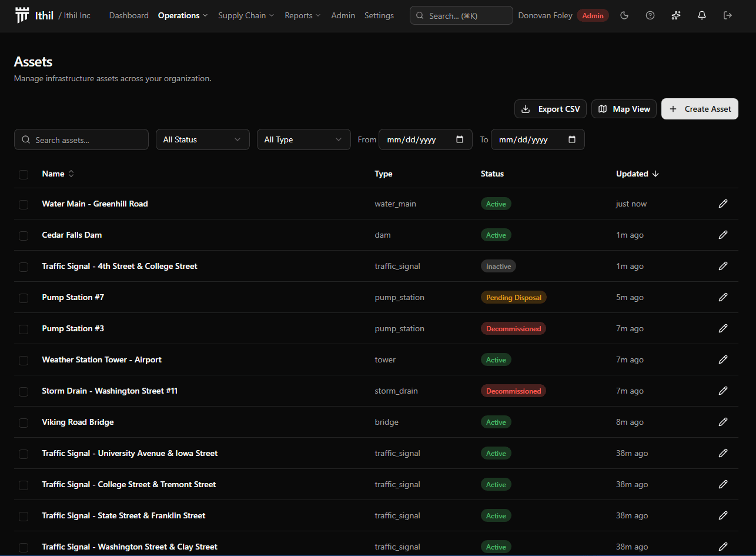Open Donovan Foley user profile
Image resolution: width=756 pixels, height=556 pixels.
click(545, 15)
